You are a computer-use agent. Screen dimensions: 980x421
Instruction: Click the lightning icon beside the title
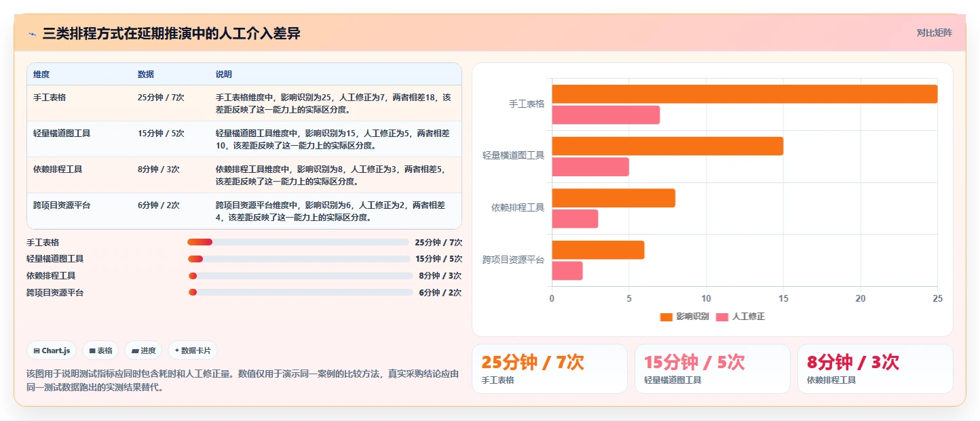click(32, 33)
